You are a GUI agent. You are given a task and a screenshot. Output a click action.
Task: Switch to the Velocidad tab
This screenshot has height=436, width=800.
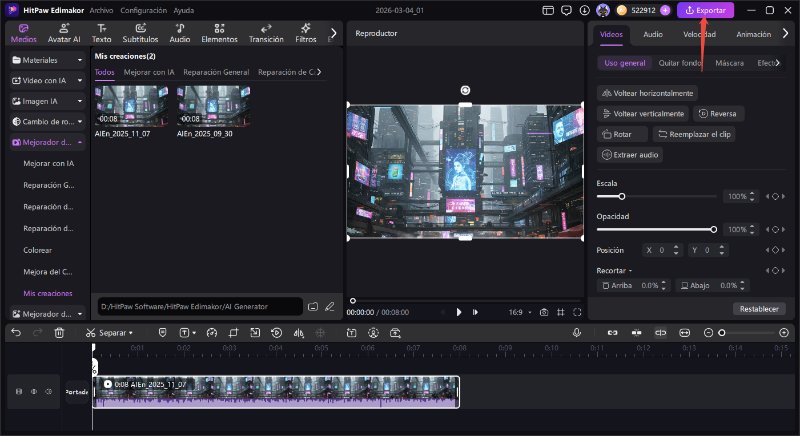point(698,34)
